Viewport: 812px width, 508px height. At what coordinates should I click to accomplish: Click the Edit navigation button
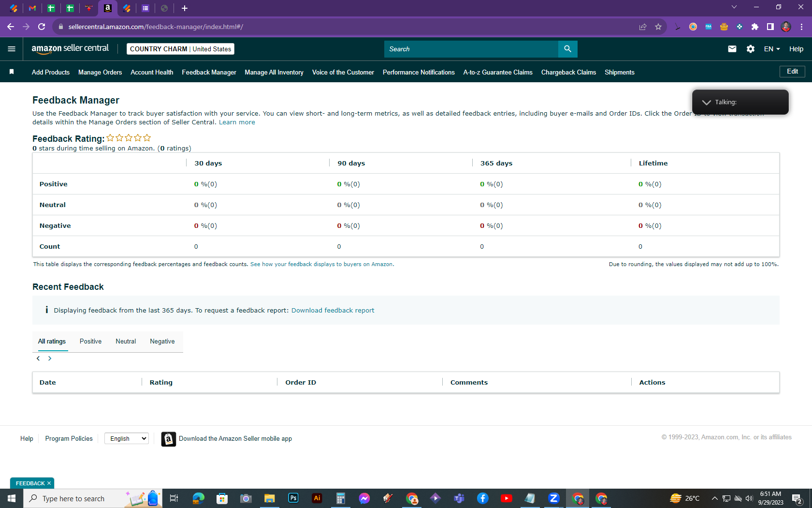tap(792, 72)
